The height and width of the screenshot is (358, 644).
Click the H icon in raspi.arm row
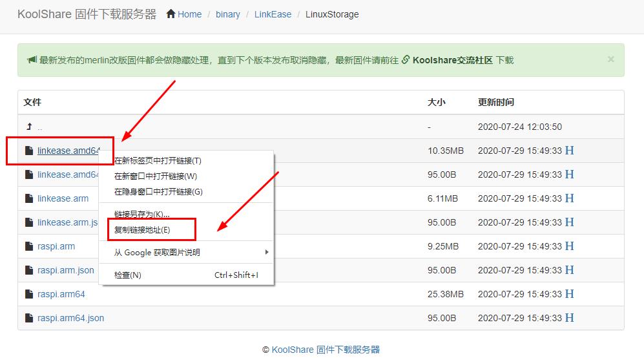(x=569, y=246)
